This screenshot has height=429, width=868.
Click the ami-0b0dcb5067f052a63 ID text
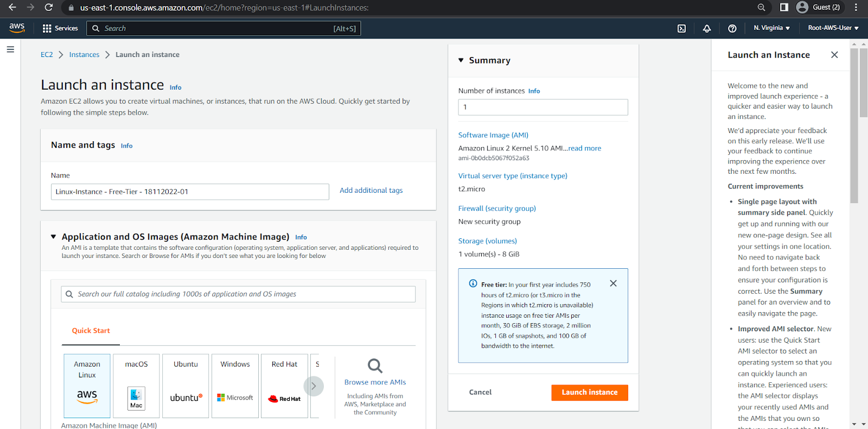coord(494,159)
